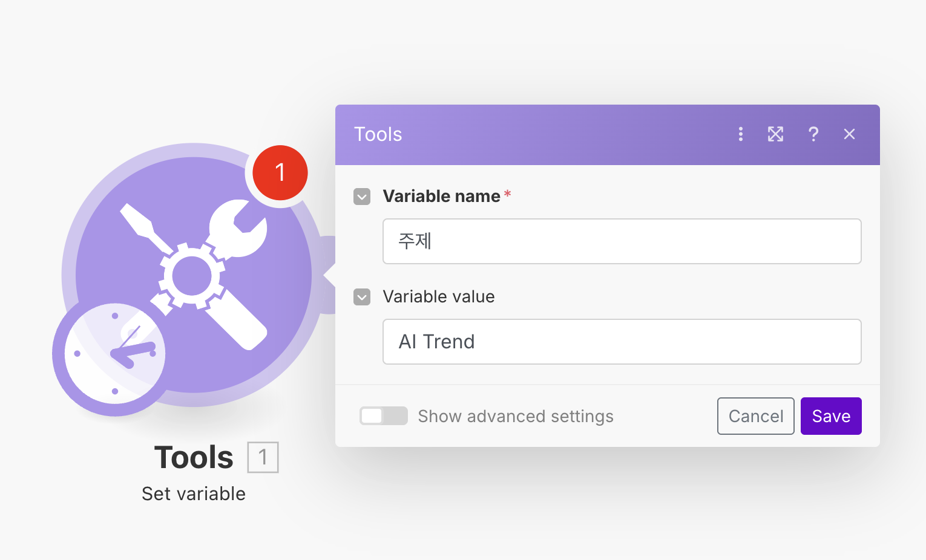Image resolution: width=926 pixels, height=560 pixels.
Task: Collapse the Variable name field chevron
Action: point(362,197)
